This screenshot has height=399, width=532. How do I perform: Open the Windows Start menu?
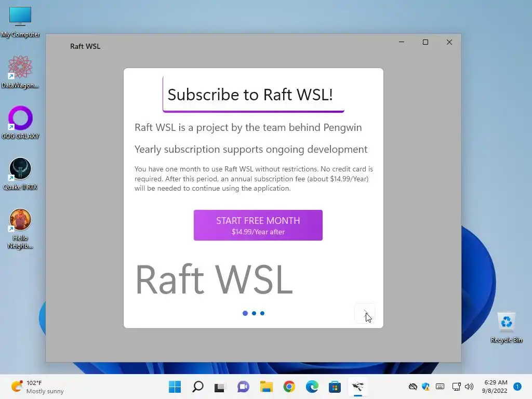[175, 387]
